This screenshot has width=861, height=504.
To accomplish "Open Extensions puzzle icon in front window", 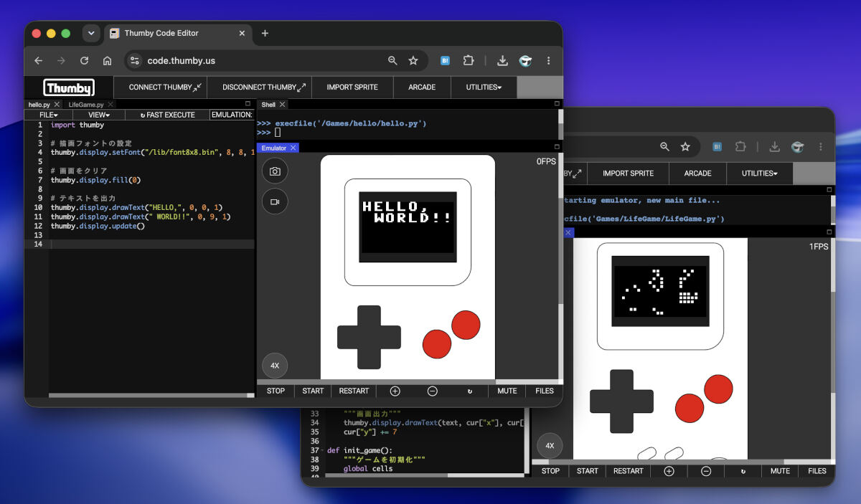I will 469,61.
